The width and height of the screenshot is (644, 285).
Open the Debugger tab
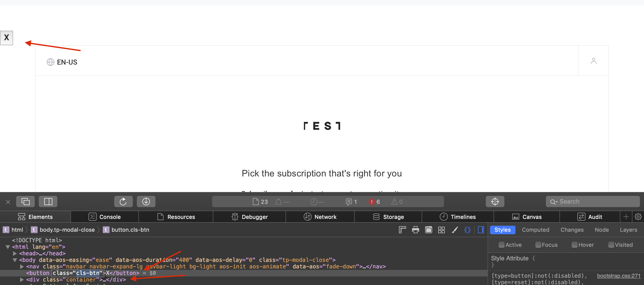coord(250,217)
